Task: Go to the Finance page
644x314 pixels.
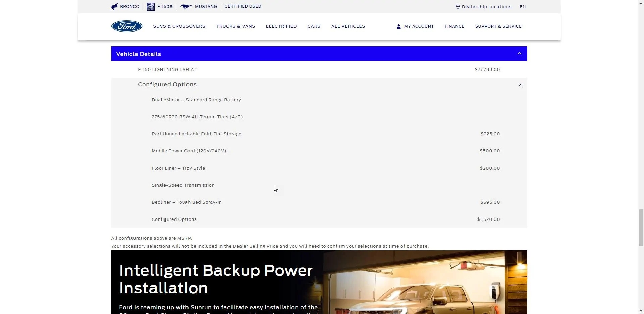Action: pos(454,26)
